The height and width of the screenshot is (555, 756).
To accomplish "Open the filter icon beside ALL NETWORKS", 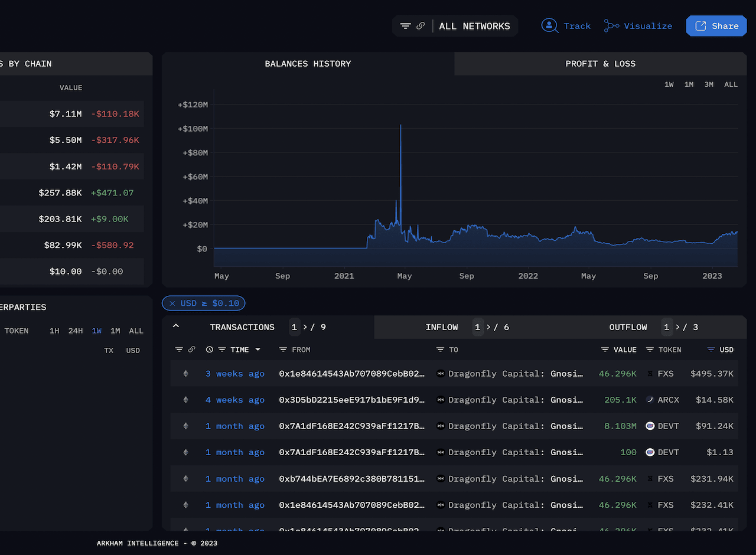I will coord(405,26).
